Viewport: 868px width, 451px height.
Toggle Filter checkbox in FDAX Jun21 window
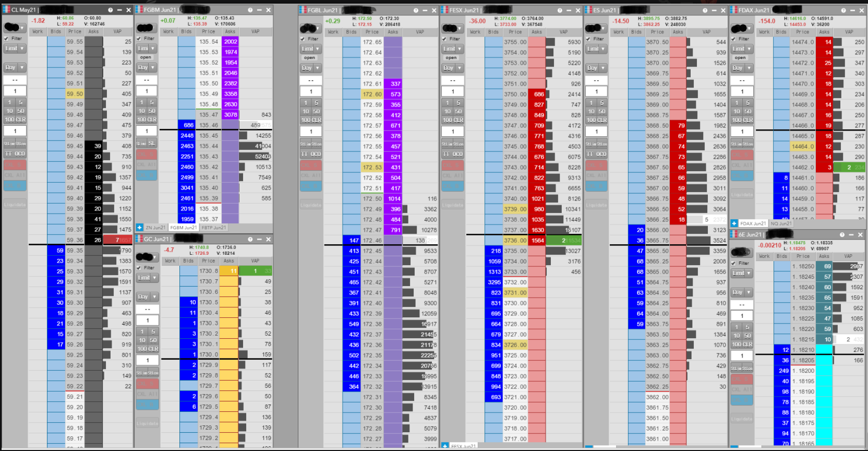pos(733,39)
